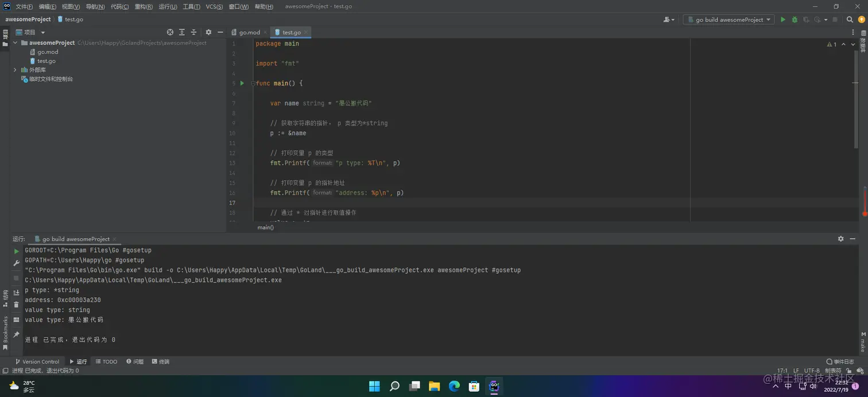
Task: Clear console output with trash icon
Action: (x=16, y=305)
